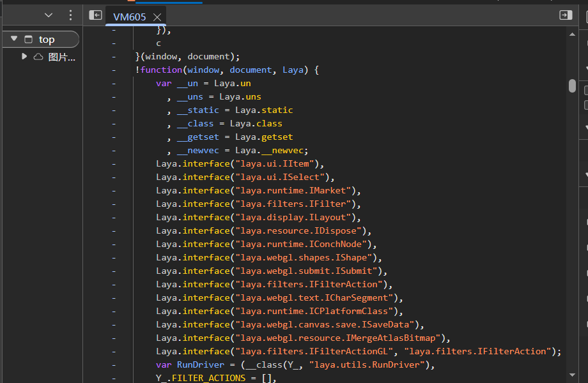Viewport: 588px width, 383px height.
Task: Click the vertical scrollbar thumb in the editor
Action: (x=572, y=86)
